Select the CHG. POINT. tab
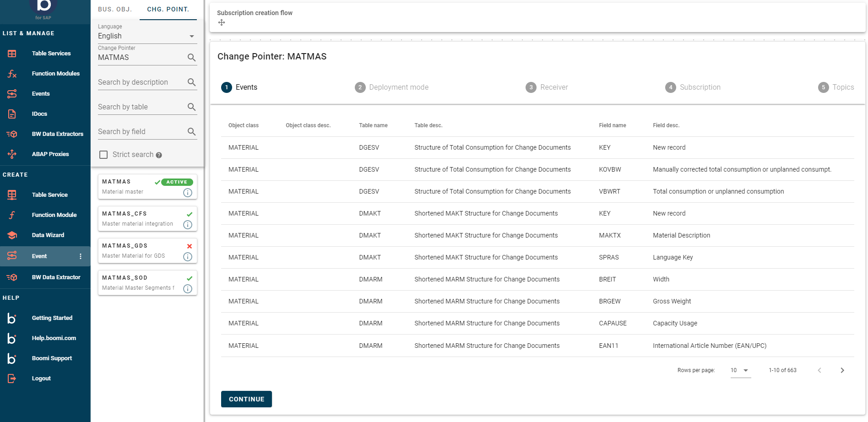The width and height of the screenshot is (868, 422). pyautogui.click(x=168, y=9)
